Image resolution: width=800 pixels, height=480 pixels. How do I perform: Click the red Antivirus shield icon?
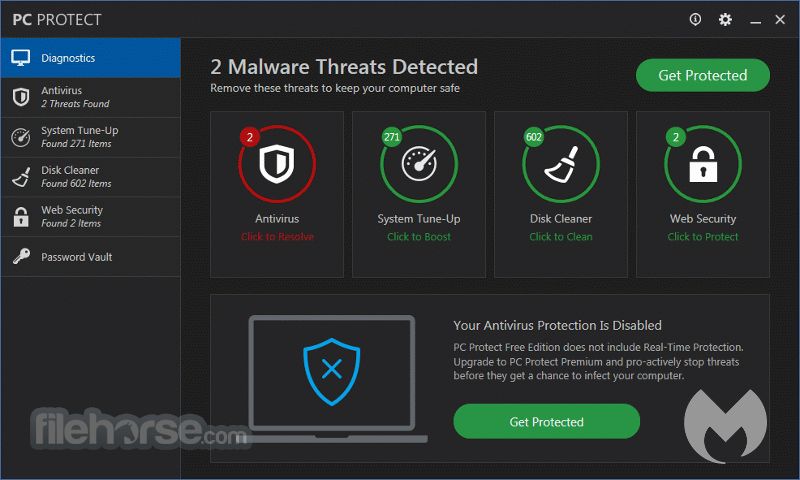tap(277, 164)
